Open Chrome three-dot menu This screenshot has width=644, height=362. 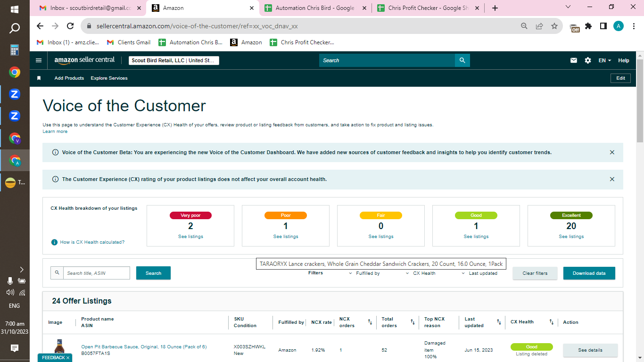(634, 26)
